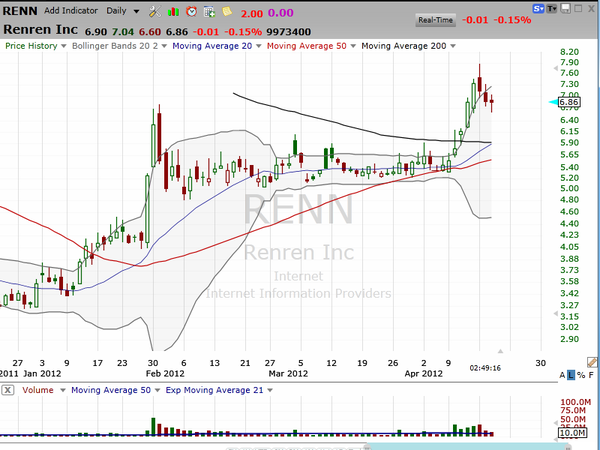This screenshot has width=600, height=450.
Task: Open the alarm clock alert icon
Action: tap(191, 11)
